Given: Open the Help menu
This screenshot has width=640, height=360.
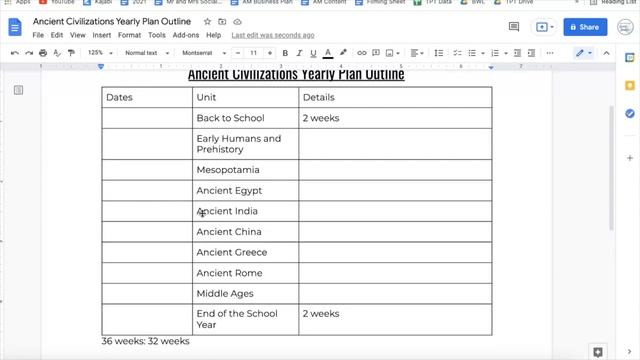Looking at the screenshot, I should [x=213, y=35].
